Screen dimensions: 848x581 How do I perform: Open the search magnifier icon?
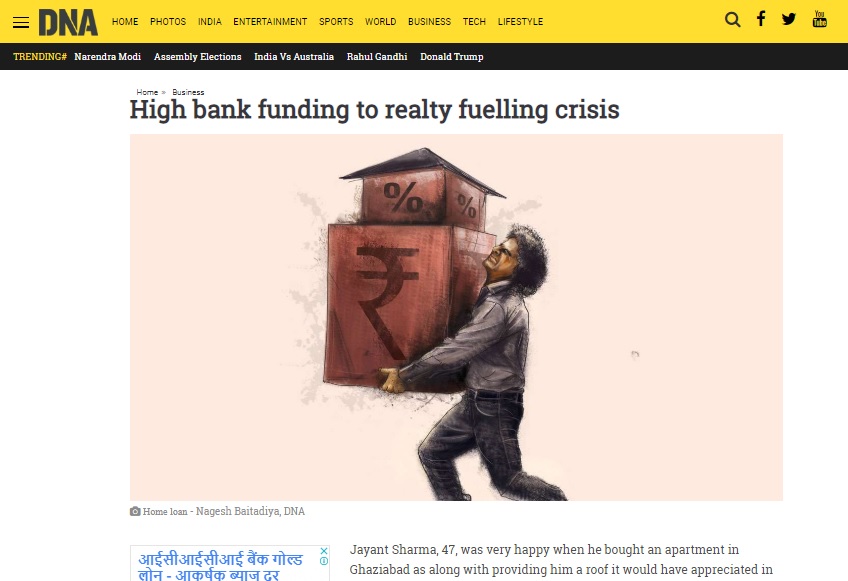click(732, 20)
